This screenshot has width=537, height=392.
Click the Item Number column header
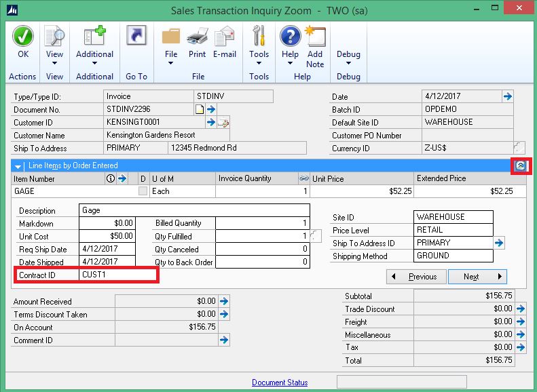(x=34, y=178)
